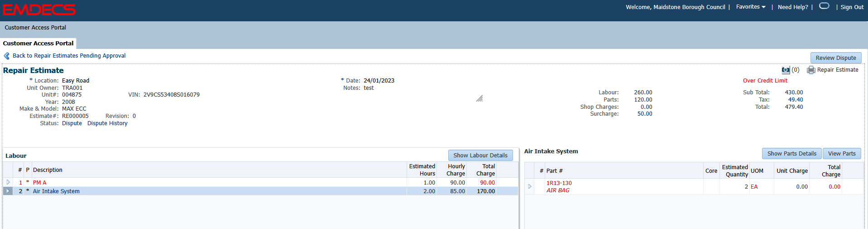868x229 pixels.
Task: Expand the PM A labour row
Action: pos(8,182)
